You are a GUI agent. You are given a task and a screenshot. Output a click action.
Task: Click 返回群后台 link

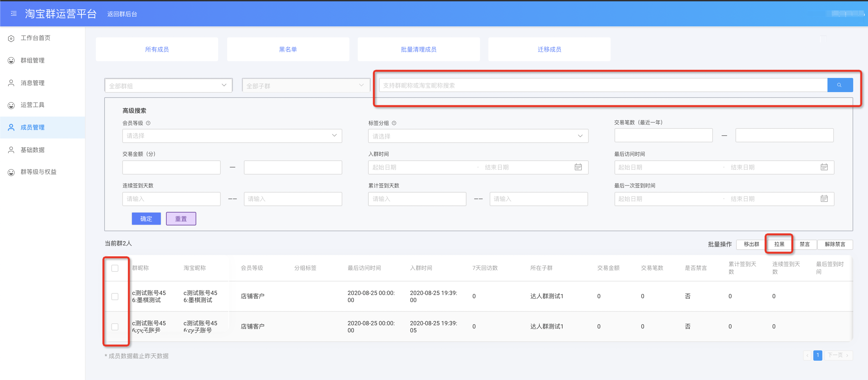pos(122,14)
